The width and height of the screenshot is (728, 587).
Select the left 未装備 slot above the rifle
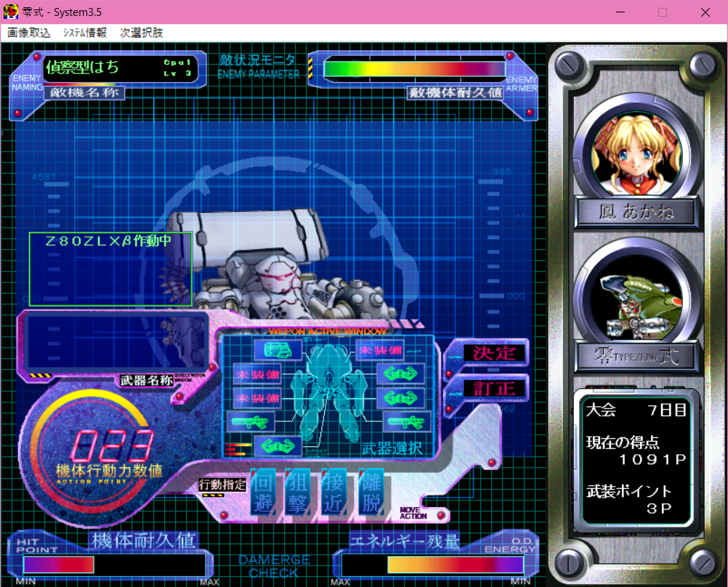pyautogui.click(x=257, y=398)
